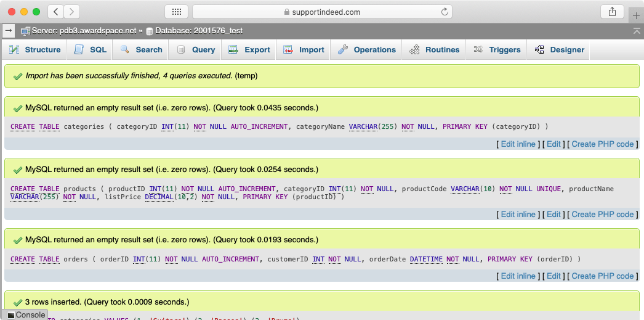Collapse the page header with top-right chevron
Viewport: 644px width, 320px height.
click(x=636, y=31)
